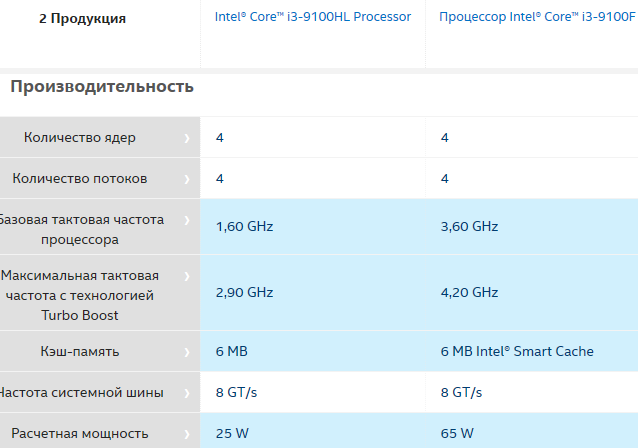Click the 65 W power value
The image size is (638, 448).
coord(457,434)
